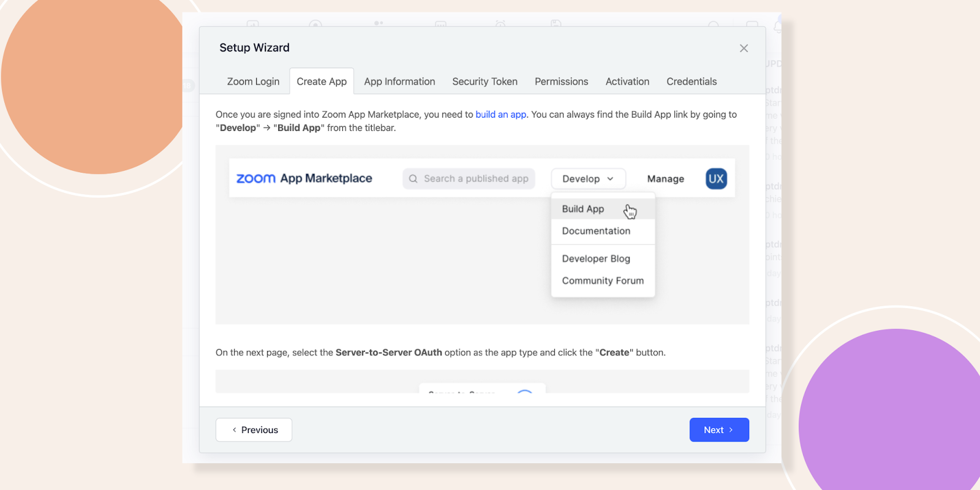This screenshot has width=980, height=490.
Task: Close the Setup Wizard dialog
Action: (744, 48)
